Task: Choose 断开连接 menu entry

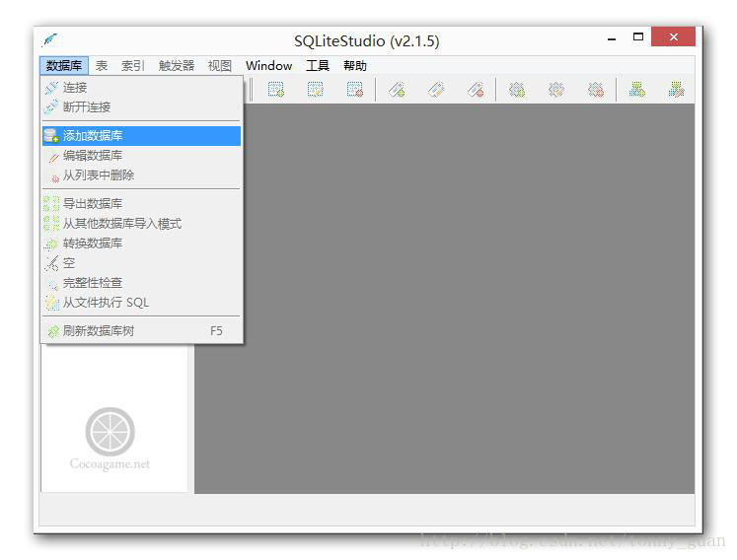Action: 141,107
